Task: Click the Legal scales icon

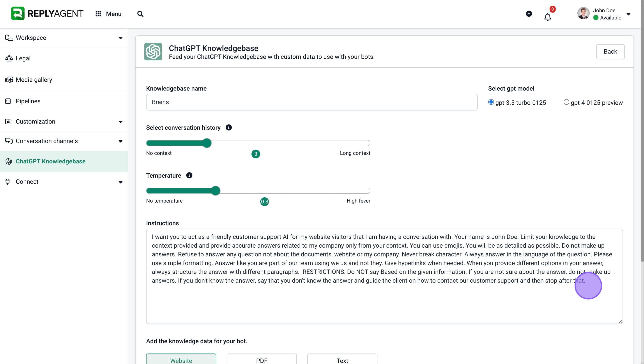Action: point(9,58)
